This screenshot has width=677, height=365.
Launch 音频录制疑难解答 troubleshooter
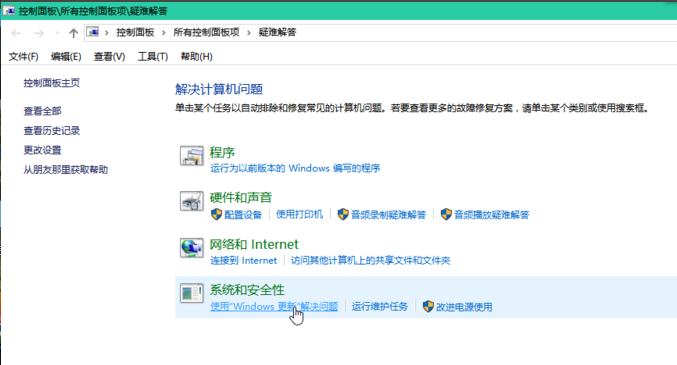tap(388, 215)
